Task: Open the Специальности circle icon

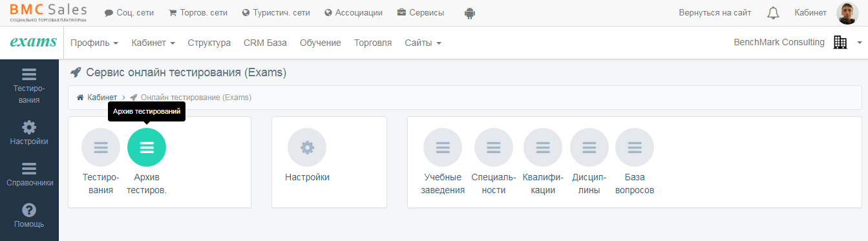Action: tap(494, 148)
